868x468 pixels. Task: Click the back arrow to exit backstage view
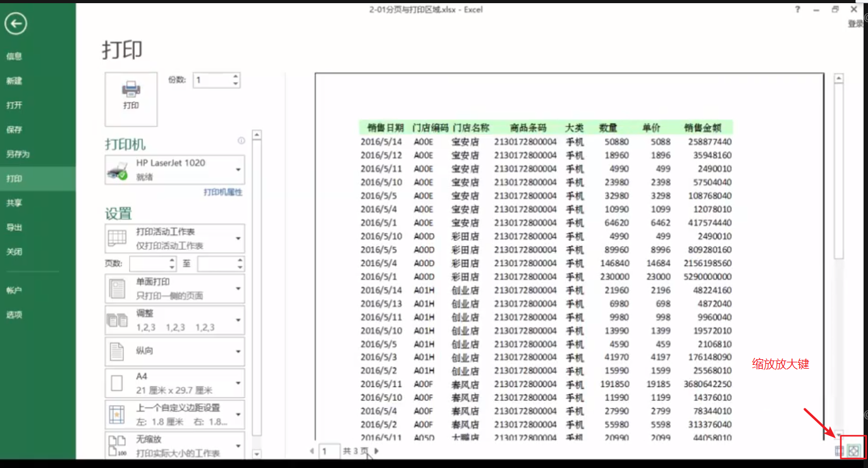(x=16, y=24)
